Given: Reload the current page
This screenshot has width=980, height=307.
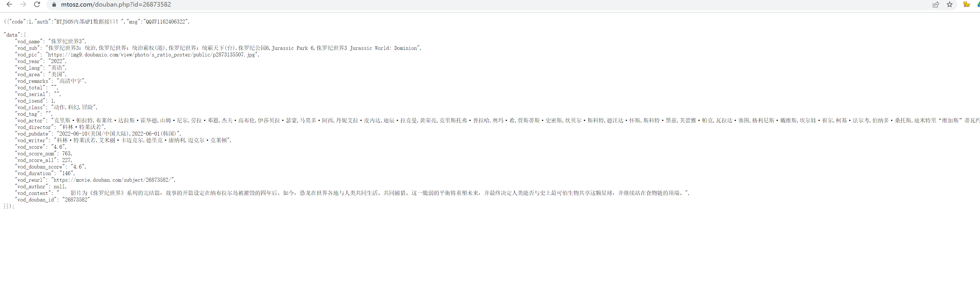Looking at the screenshot, I should tap(37, 4).
